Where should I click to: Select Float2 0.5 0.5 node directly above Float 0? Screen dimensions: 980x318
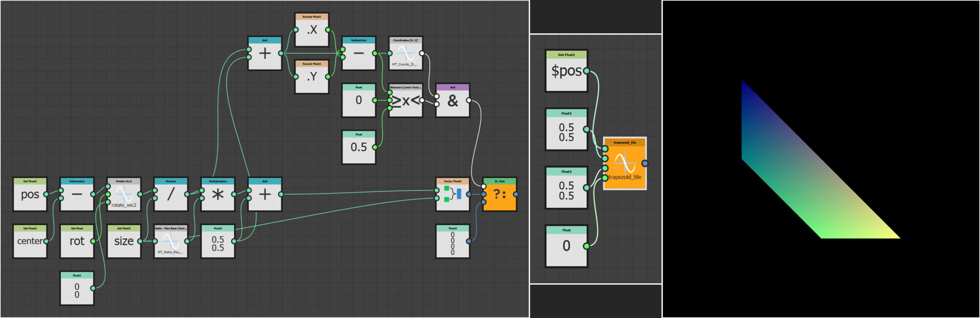(566, 188)
